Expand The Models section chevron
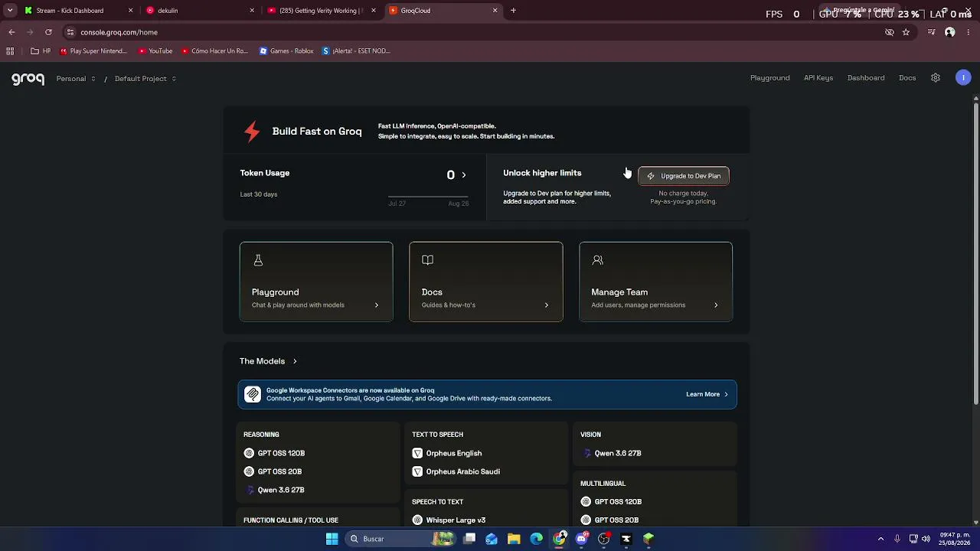Screen dimensions: 980x551 [x=295, y=361]
